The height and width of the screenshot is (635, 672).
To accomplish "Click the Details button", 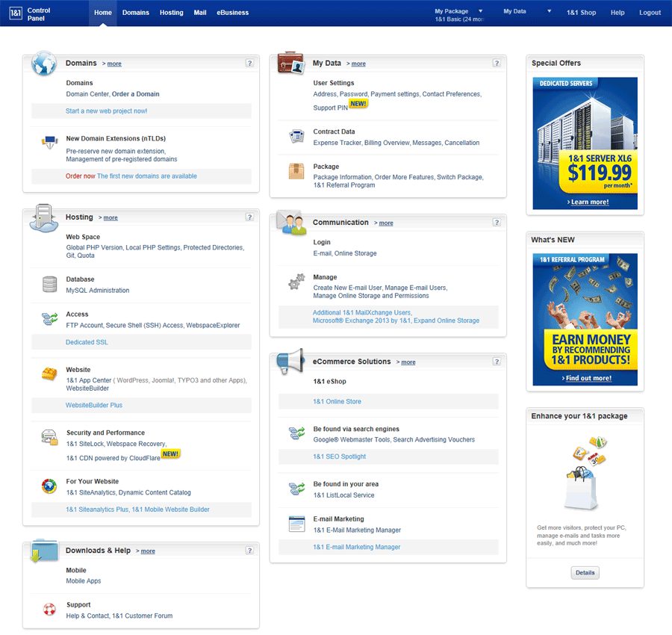I will tap(585, 572).
